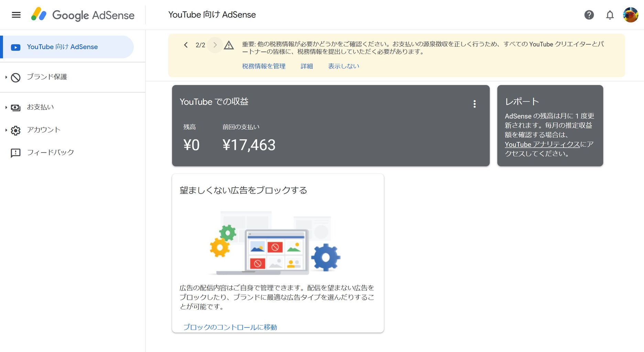Go to next alert message
This screenshot has height=352, width=644.
click(215, 45)
